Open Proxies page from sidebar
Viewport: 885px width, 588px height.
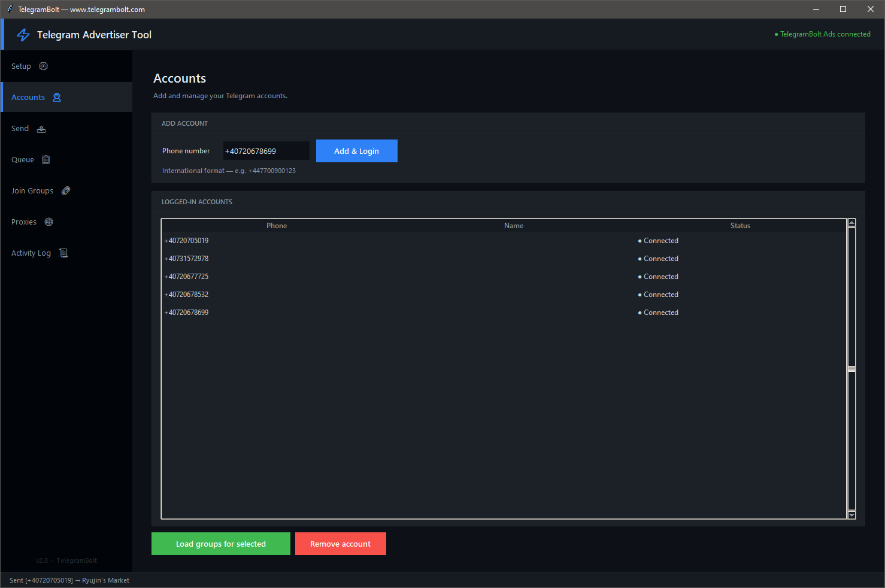66,222
